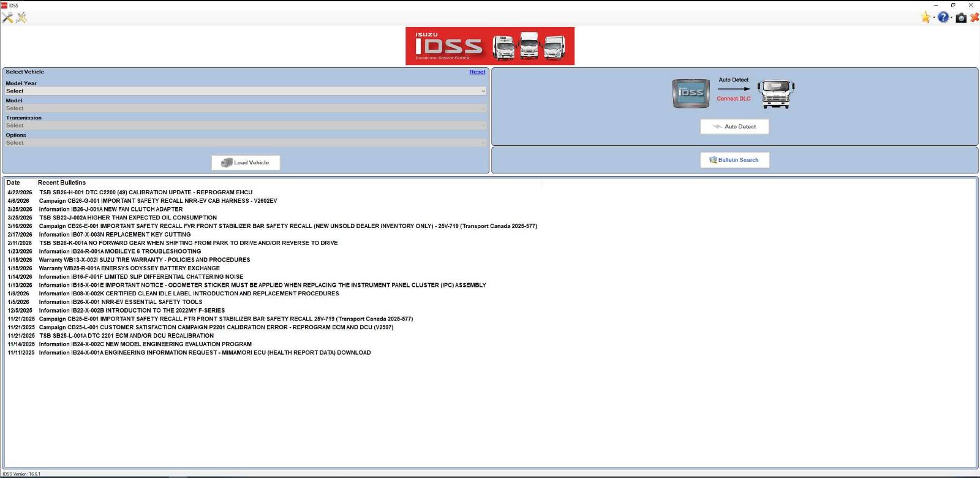Open the wrench and screwdriver tools icon
Viewport: 980px width, 478px height.
pos(7,18)
